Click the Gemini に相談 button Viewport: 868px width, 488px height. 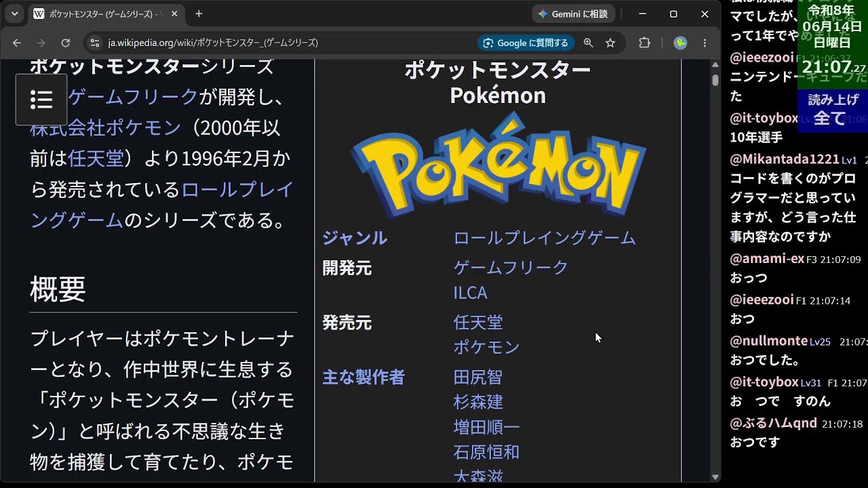coord(573,14)
